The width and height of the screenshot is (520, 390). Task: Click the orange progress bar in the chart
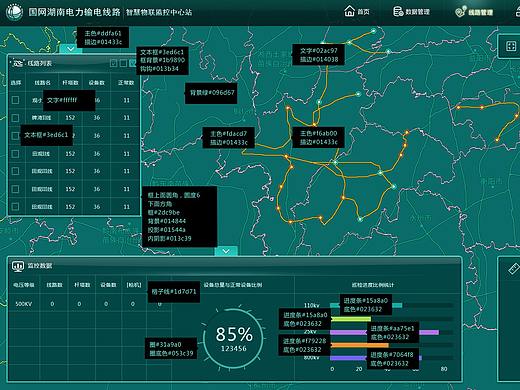[x=359, y=345]
